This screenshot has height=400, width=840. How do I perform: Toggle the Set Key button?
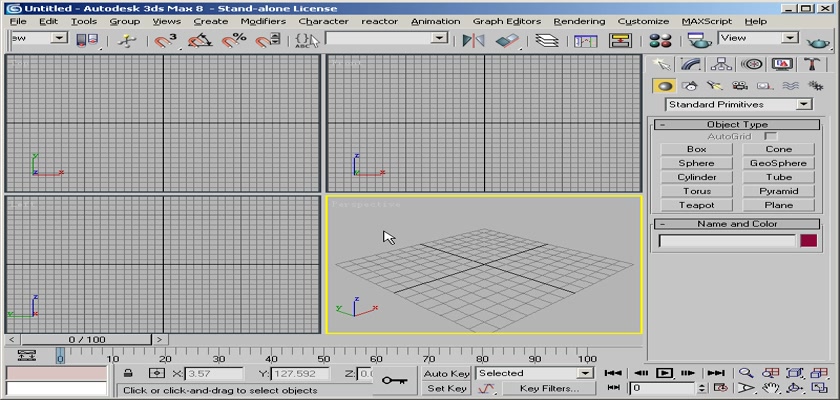[x=446, y=389]
